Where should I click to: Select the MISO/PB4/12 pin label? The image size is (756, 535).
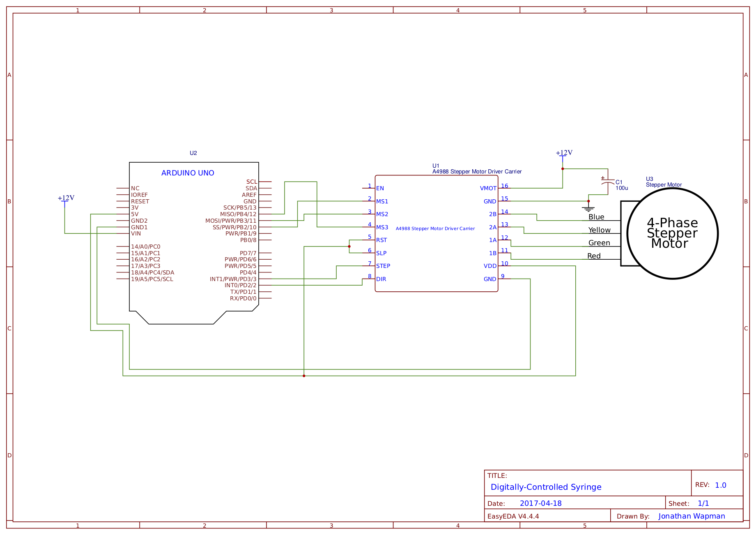(x=238, y=214)
